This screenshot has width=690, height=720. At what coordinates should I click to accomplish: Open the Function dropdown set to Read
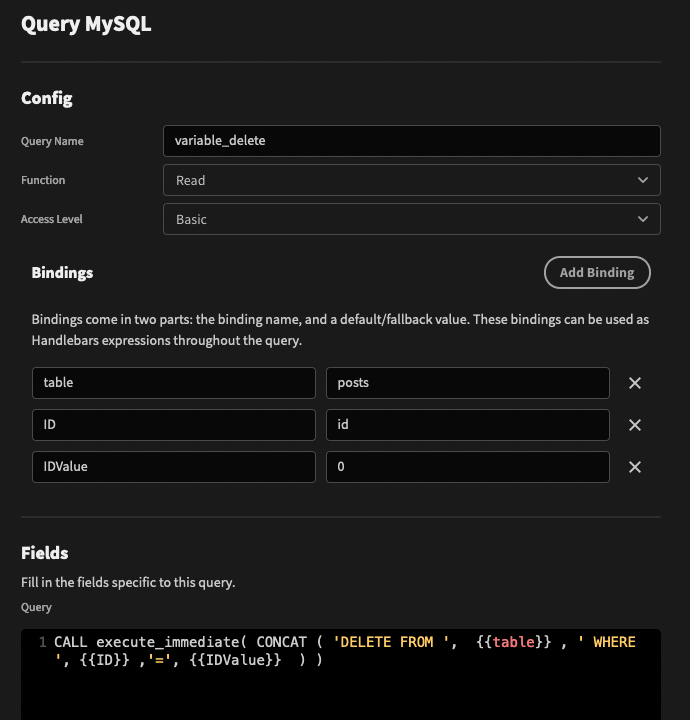412,180
